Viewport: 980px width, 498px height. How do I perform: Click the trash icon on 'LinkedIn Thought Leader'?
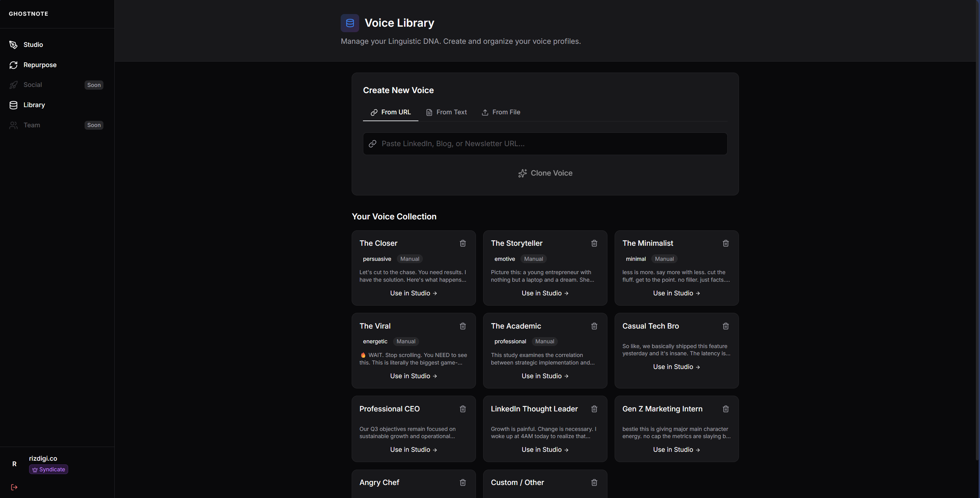[594, 409]
